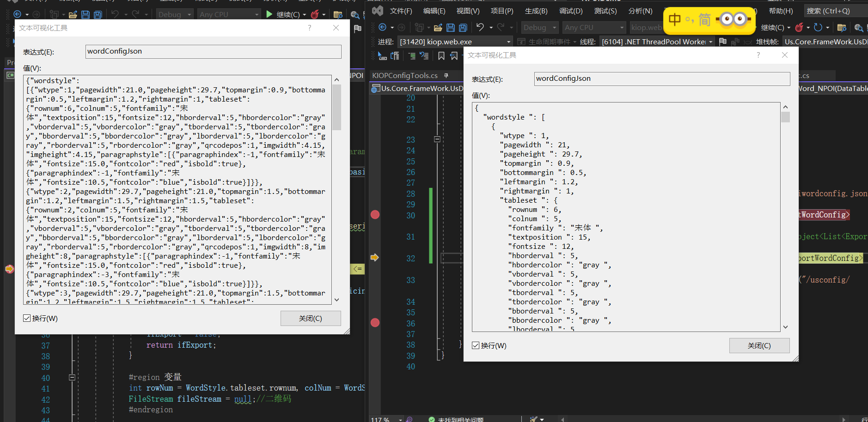868x422 pixels.
Task: Click the green Continue play arrow
Action: pos(269,14)
